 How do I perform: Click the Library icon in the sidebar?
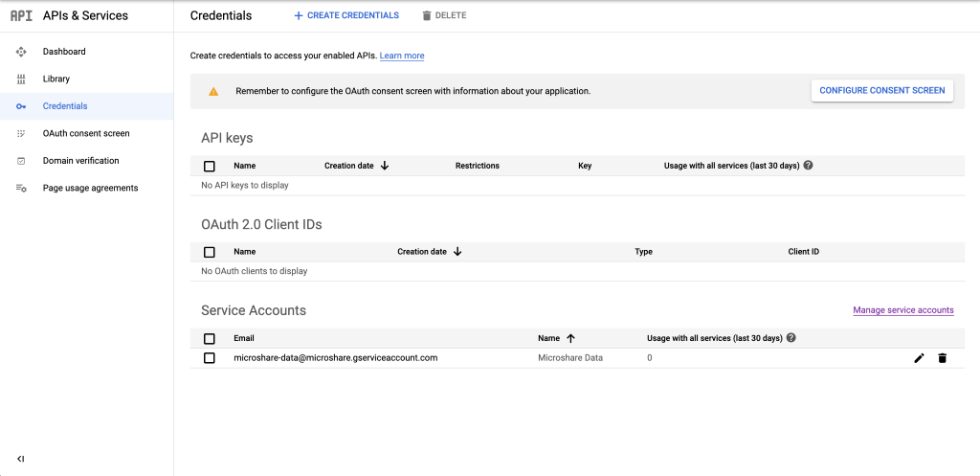tap(21, 79)
